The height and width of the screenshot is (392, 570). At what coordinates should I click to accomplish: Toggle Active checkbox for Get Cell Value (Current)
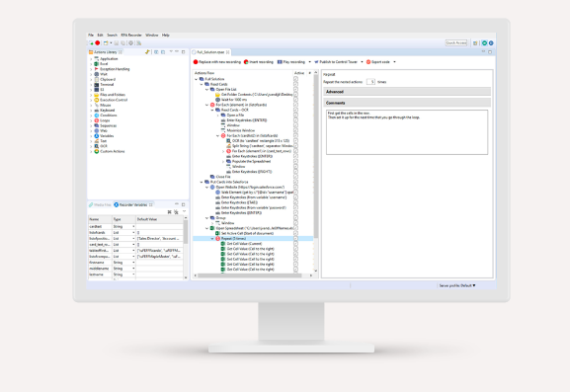point(296,244)
